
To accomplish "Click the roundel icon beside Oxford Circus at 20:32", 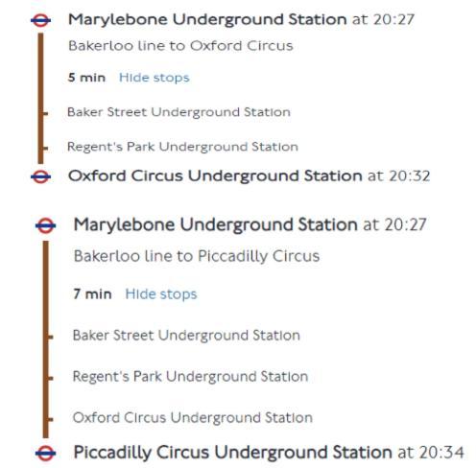I will click(40, 176).
